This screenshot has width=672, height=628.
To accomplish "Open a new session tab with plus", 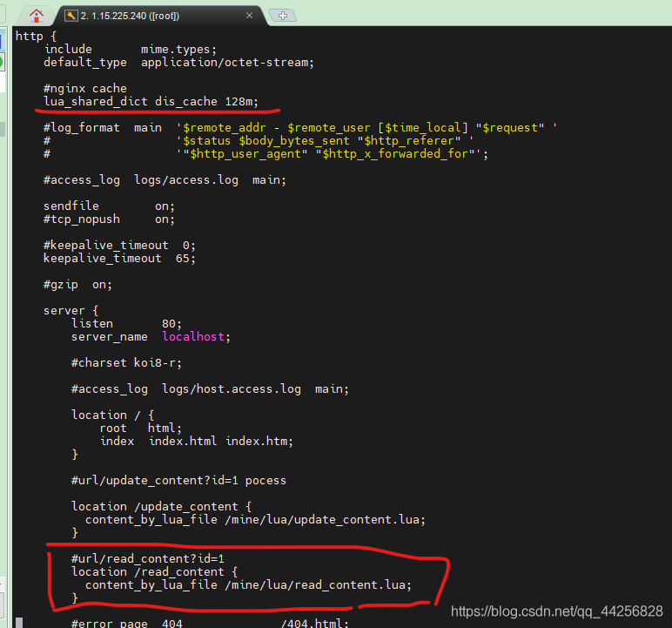I will point(282,16).
